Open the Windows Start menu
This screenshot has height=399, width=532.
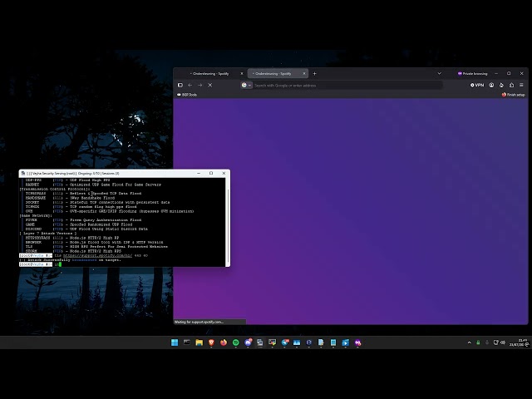click(175, 342)
